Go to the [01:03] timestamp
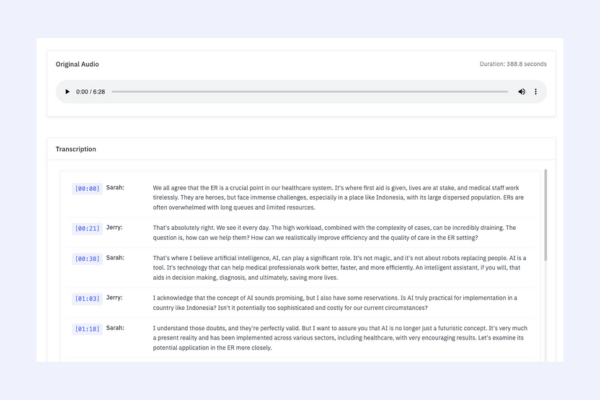Image resolution: width=600 pixels, height=400 pixels. click(86, 298)
